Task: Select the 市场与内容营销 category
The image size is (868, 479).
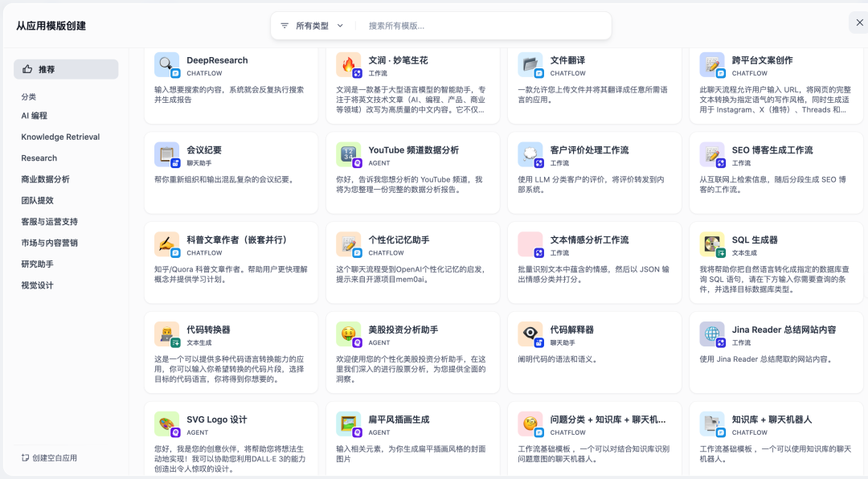Action: click(49, 243)
